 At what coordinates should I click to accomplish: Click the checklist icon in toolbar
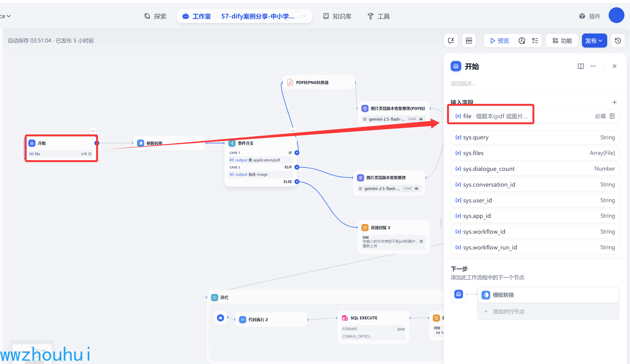[x=535, y=41]
